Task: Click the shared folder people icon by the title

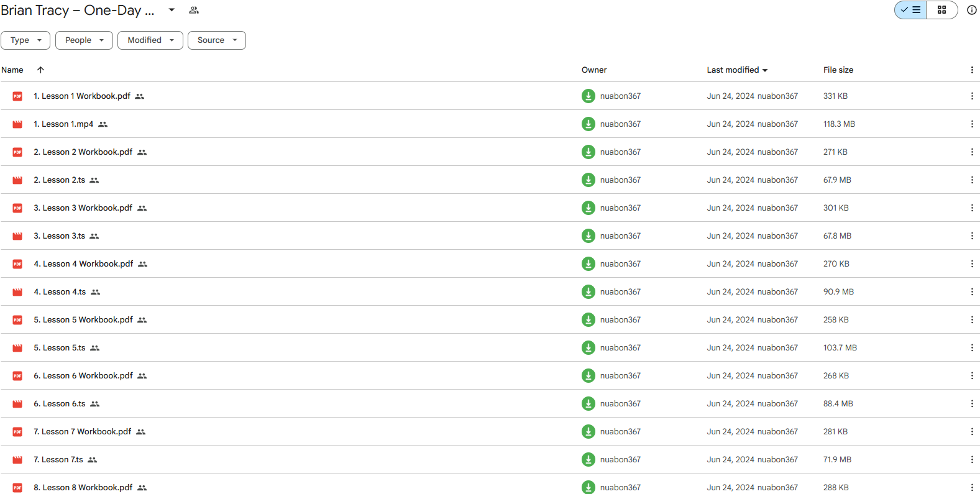Action: [x=194, y=10]
